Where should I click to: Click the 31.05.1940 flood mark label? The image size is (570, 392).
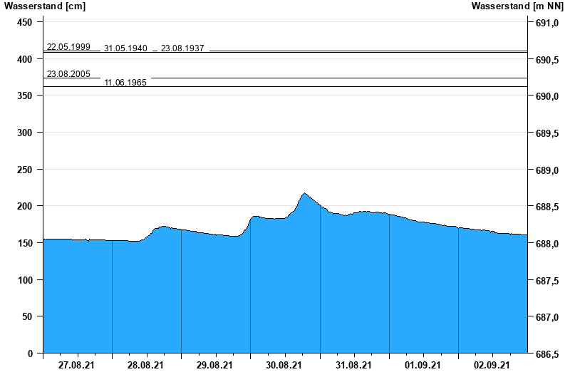[125, 48]
